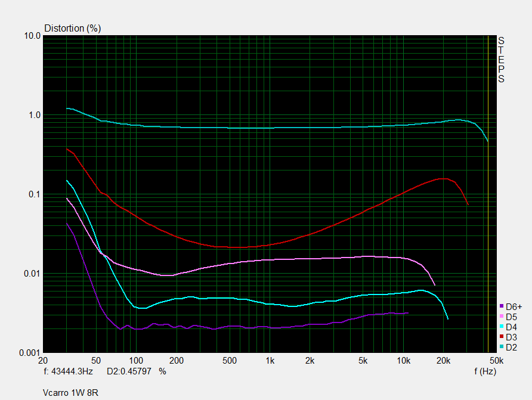
Task: Select the D5 legend label
Action: pos(511,317)
